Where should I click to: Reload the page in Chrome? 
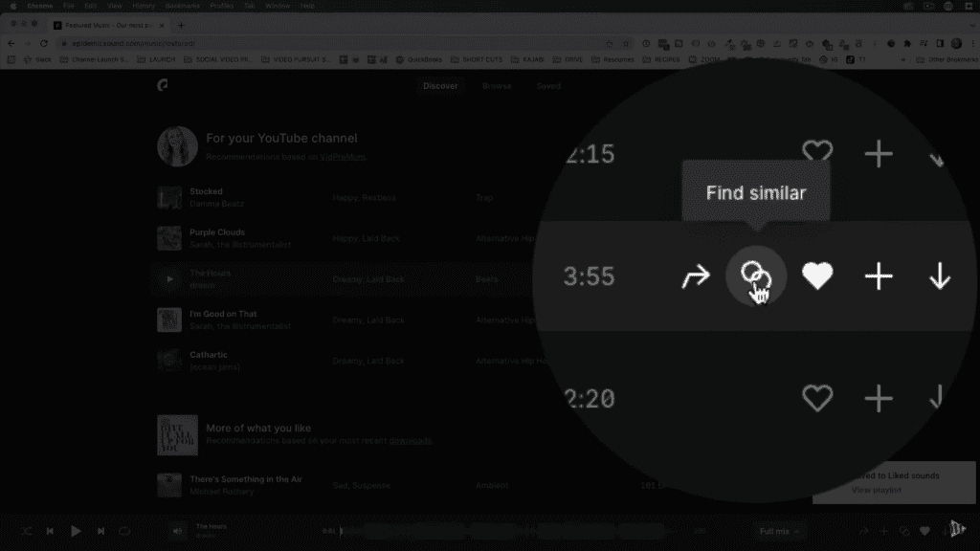click(x=44, y=43)
